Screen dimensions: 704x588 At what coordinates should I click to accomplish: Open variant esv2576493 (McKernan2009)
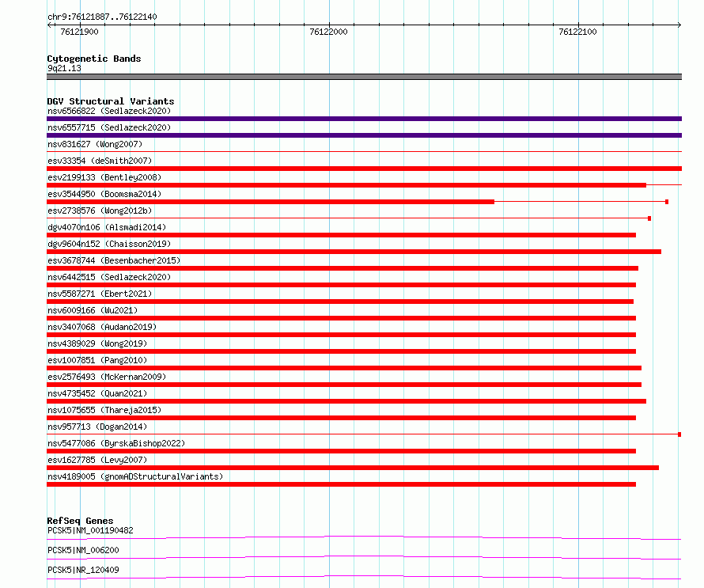click(107, 377)
